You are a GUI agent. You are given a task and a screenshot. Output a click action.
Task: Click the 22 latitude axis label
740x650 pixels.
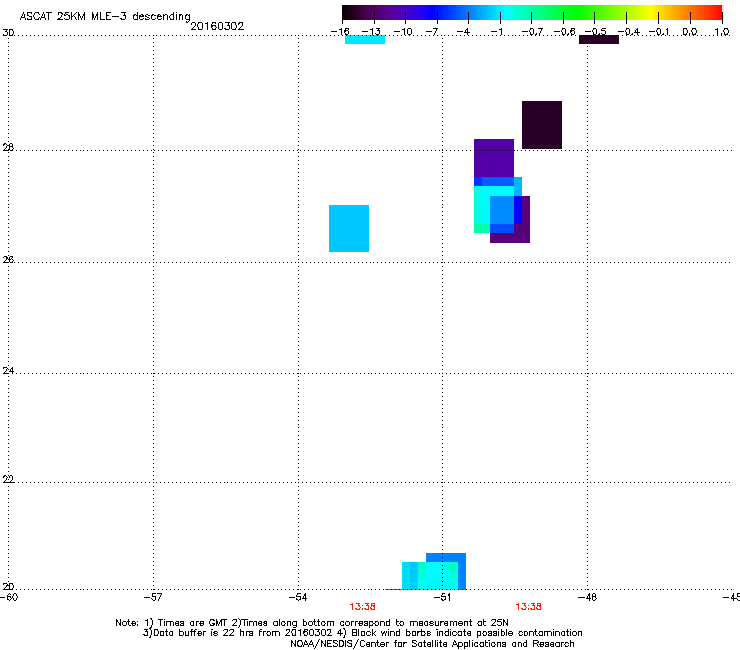(x=8, y=480)
